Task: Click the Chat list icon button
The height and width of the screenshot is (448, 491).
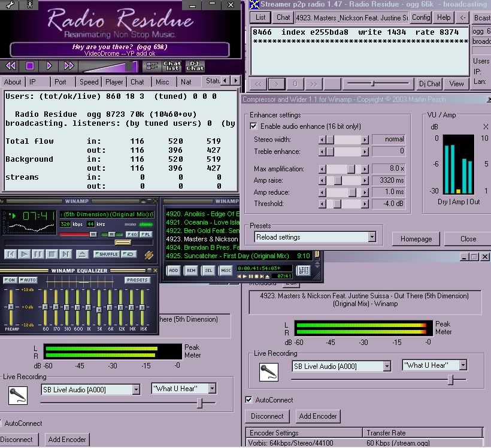Action: (172, 66)
